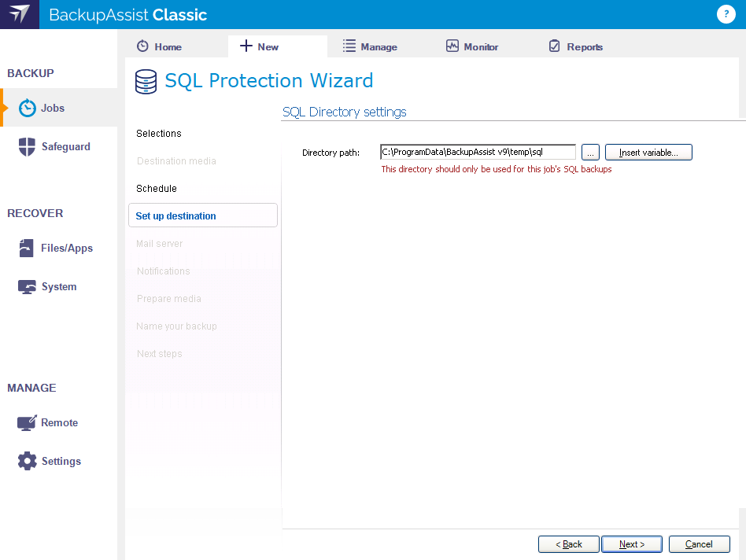
Task: Open help via the question mark icon
Action: point(726,14)
